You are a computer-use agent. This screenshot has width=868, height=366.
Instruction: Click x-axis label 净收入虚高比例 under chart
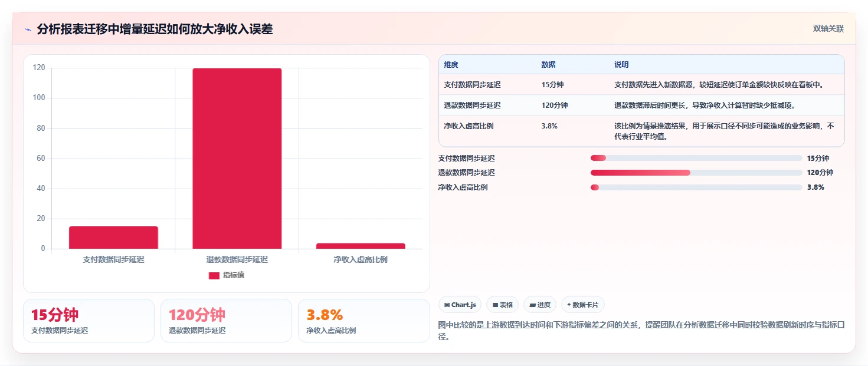coord(361,259)
